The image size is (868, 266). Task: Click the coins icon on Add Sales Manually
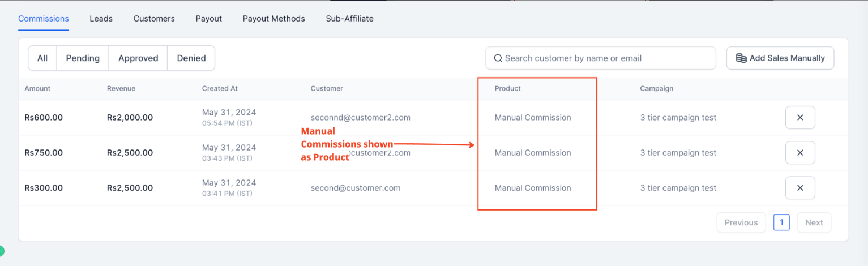pos(741,58)
